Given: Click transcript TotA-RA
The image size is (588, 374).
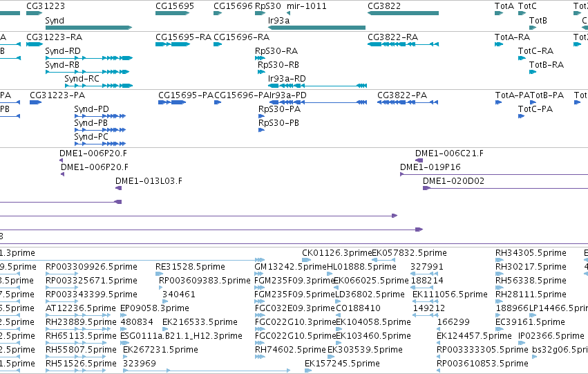Looking at the screenshot, I should click(512, 37).
